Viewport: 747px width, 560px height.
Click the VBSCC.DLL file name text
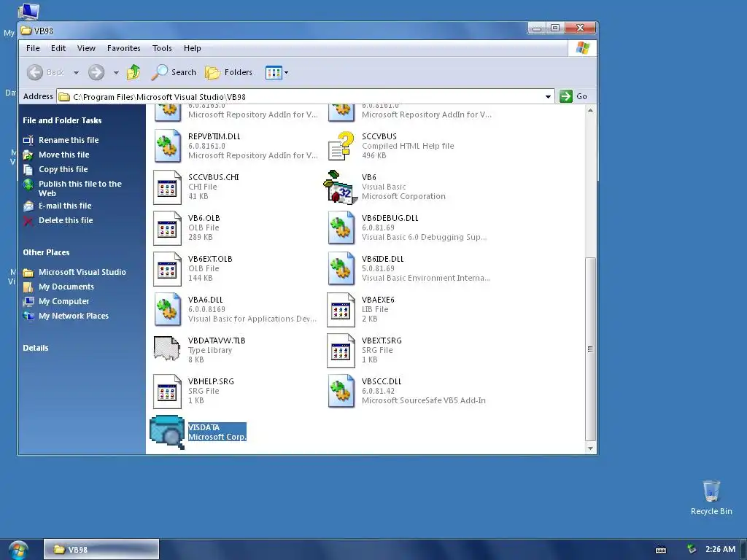pos(382,381)
